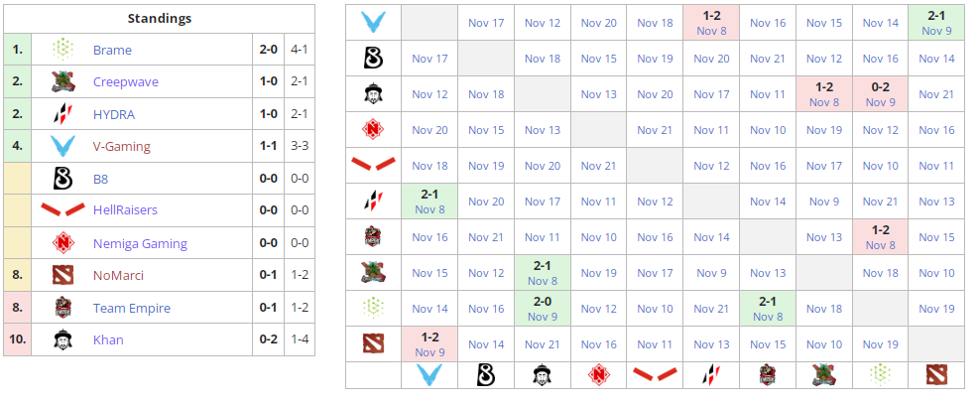Image resolution: width=980 pixels, height=404 pixels.
Task: Click the HYDRA logo in the Standings table
Action: tap(63, 114)
